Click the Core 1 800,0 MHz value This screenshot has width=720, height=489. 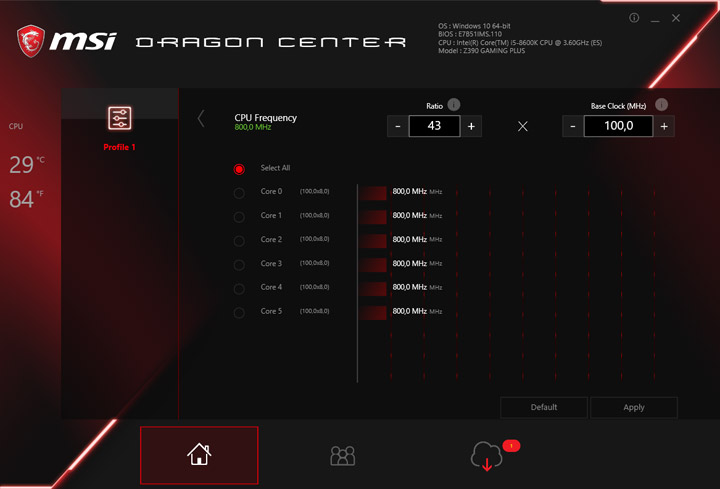tap(410, 215)
